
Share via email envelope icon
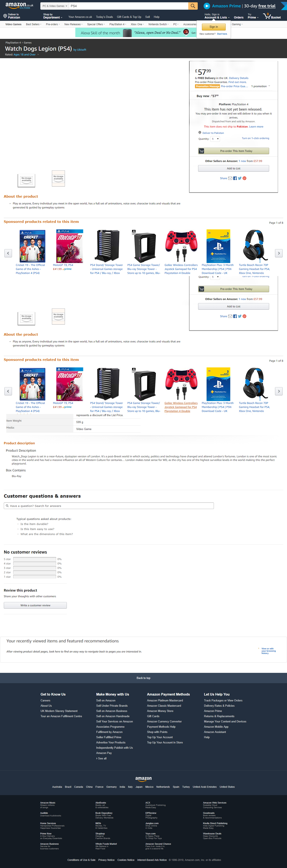[230, 178]
